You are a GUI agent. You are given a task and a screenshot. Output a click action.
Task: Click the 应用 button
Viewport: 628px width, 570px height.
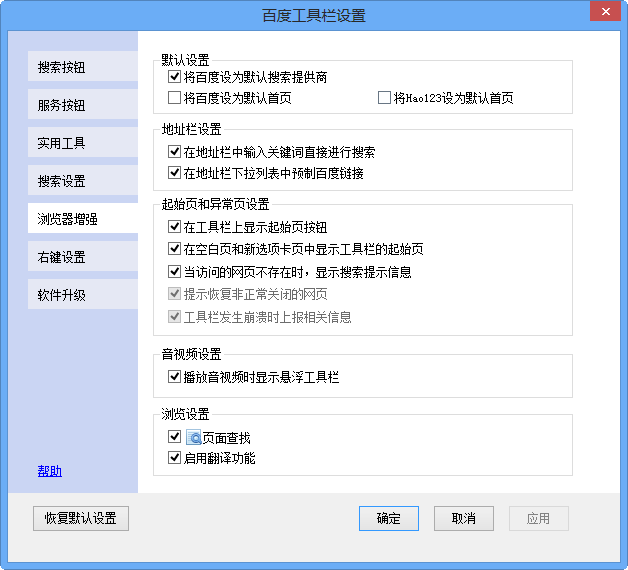(x=539, y=518)
